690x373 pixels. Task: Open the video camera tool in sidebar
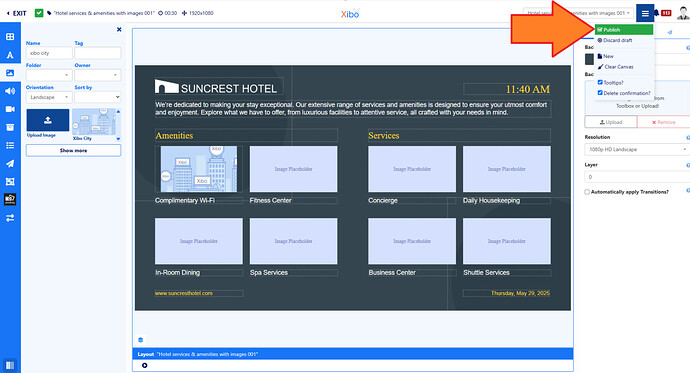point(10,109)
